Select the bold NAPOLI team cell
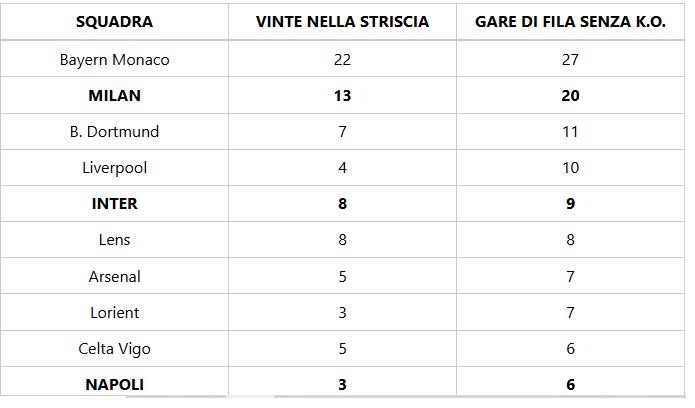 click(x=114, y=385)
